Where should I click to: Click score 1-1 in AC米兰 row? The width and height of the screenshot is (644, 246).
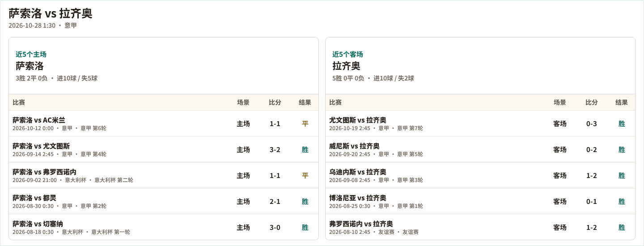[x=275, y=123]
